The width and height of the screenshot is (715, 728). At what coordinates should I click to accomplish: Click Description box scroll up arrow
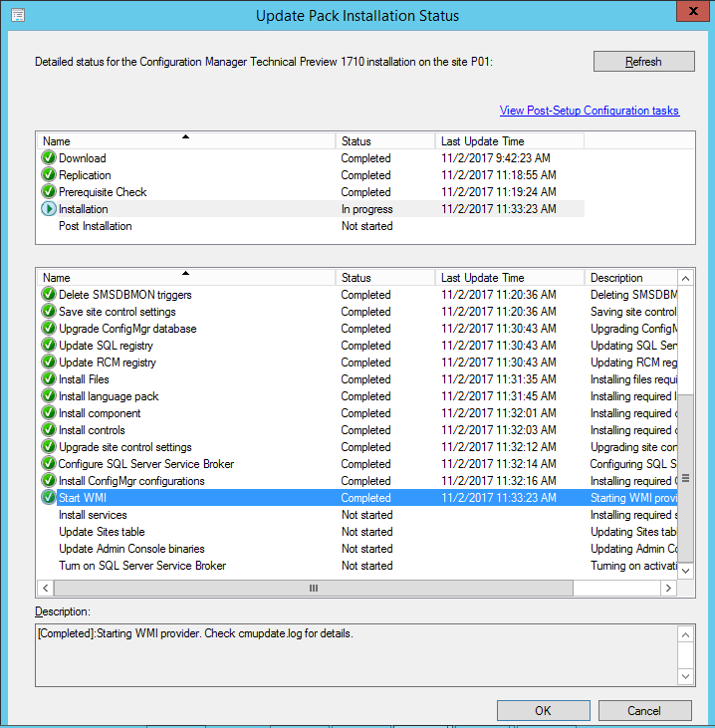685,634
